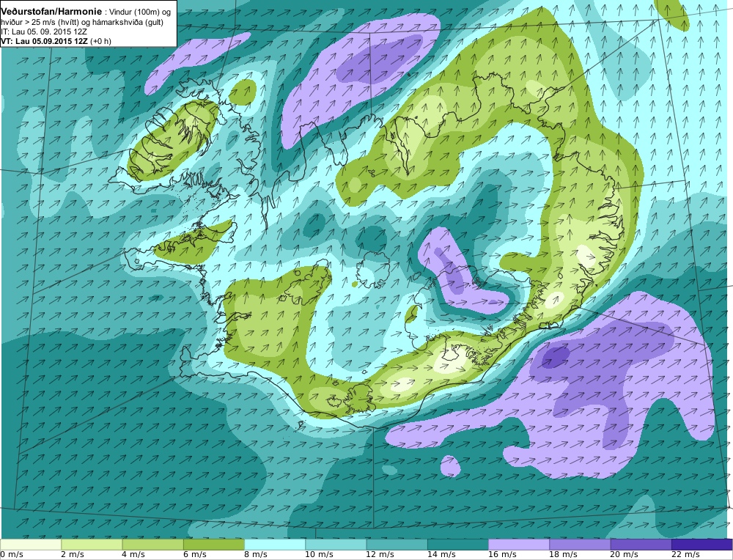Click the "8 m/s" legend label

[256, 555]
